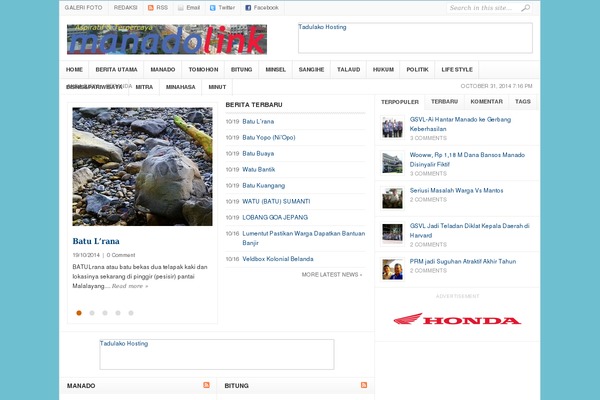Open LIFE STYLE menu item
Viewport: 600px width, 400px height.
pyautogui.click(x=457, y=70)
